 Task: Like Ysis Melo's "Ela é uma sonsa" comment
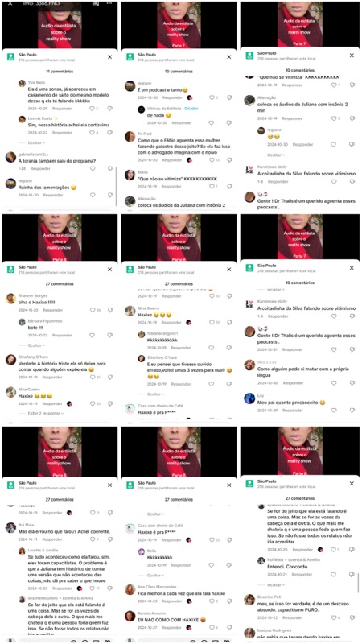pyautogui.click(x=93, y=109)
